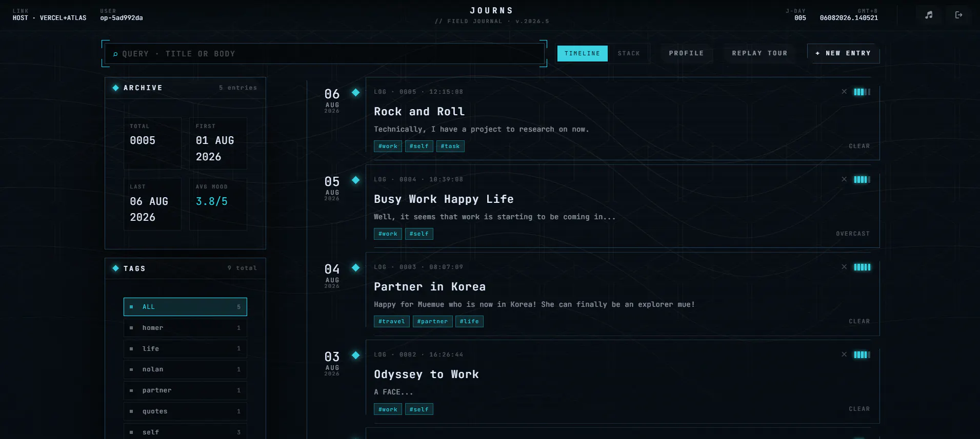Click the JOURNS app title
This screenshot has width=980, height=439.
click(x=492, y=10)
